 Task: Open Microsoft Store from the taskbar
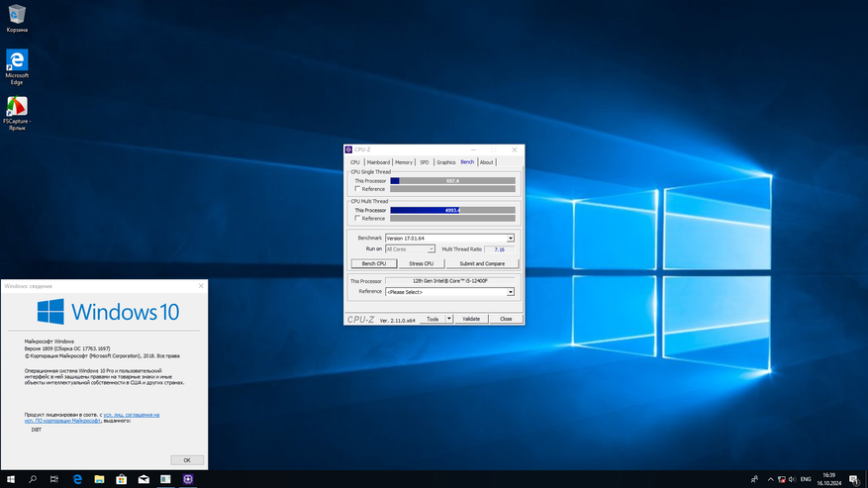[x=121, y=479]
